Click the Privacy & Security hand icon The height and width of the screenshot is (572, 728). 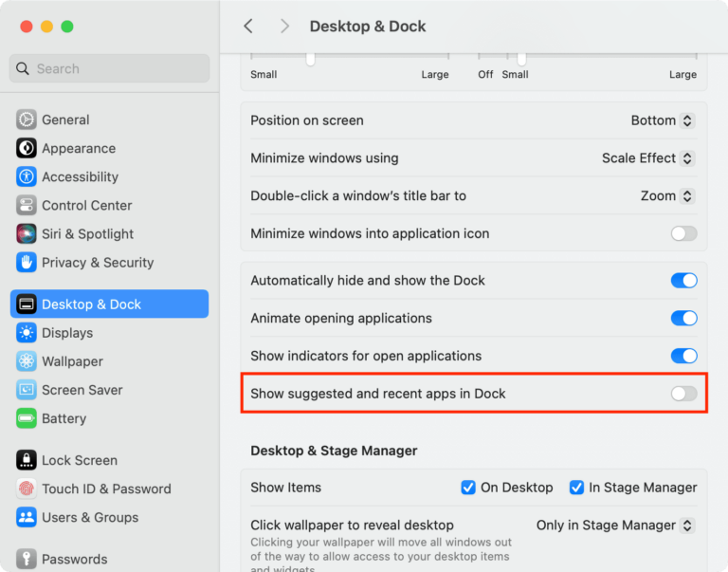[27, 263]
